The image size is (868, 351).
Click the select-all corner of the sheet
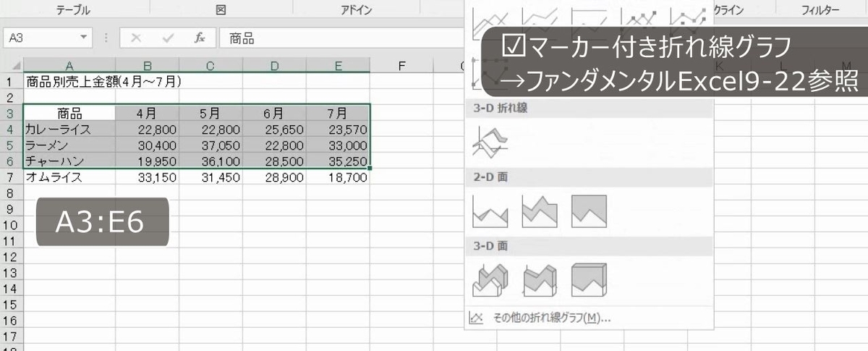pyautogui.click(x=12, y=66)
